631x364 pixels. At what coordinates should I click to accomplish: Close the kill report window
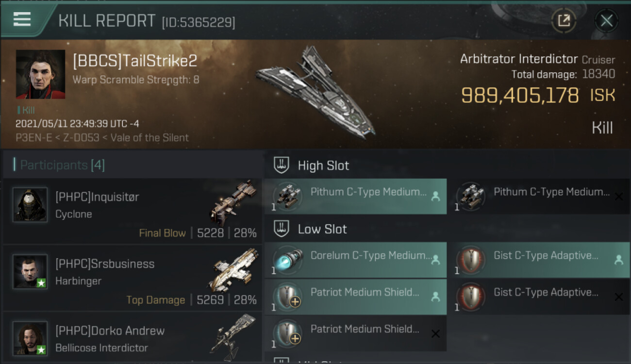click(606, 20)
